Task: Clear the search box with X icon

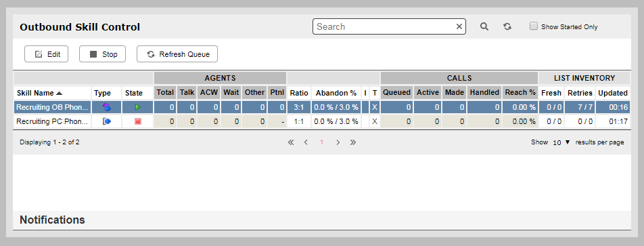Action: [459, 26]
